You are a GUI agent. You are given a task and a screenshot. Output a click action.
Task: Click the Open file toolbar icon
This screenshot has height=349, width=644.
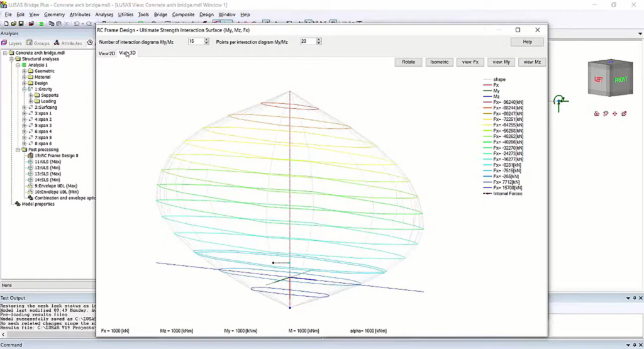[x=13, y=24]
